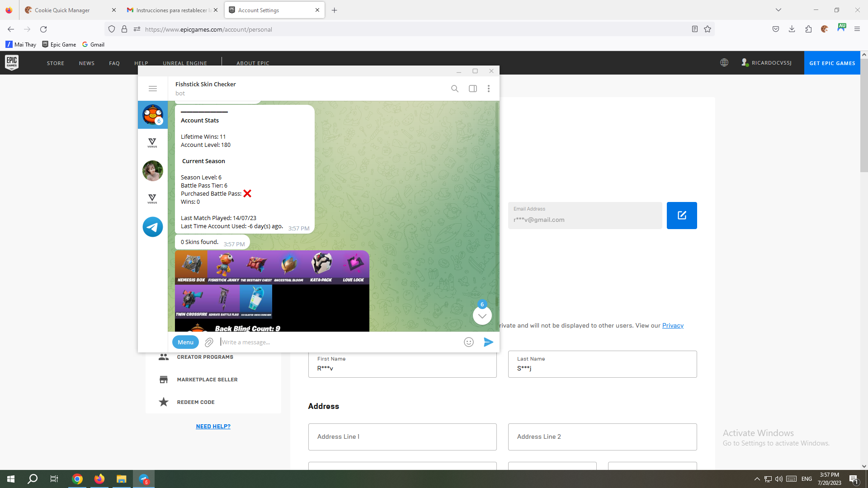Click First Name field
Viewport: 868px width, 488px height.
[402, 364]
